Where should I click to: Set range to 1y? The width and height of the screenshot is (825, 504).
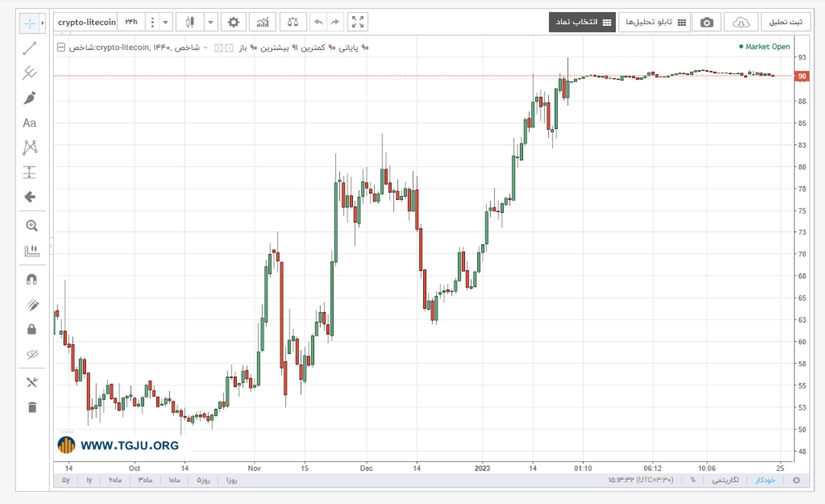89,480
